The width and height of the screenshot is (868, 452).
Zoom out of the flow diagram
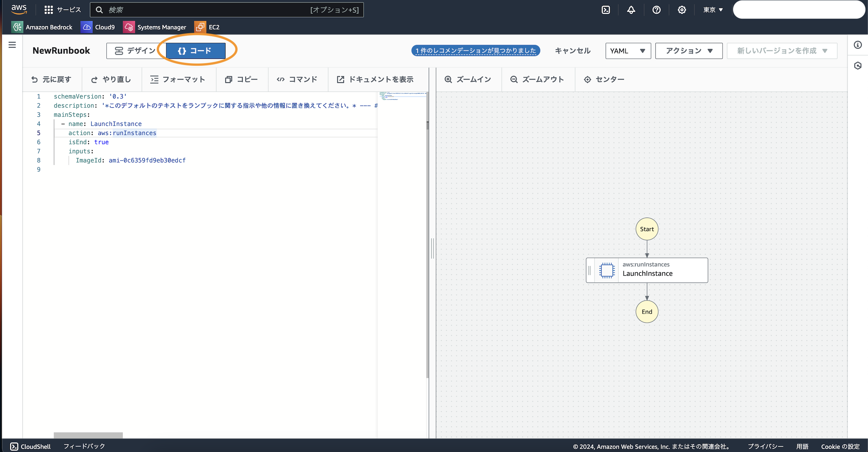tap(514, 79)
